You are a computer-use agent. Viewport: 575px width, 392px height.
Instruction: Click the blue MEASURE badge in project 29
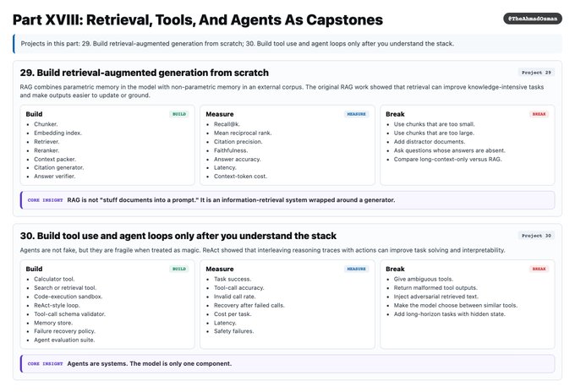pyautogui.click(x=357, y=114)
